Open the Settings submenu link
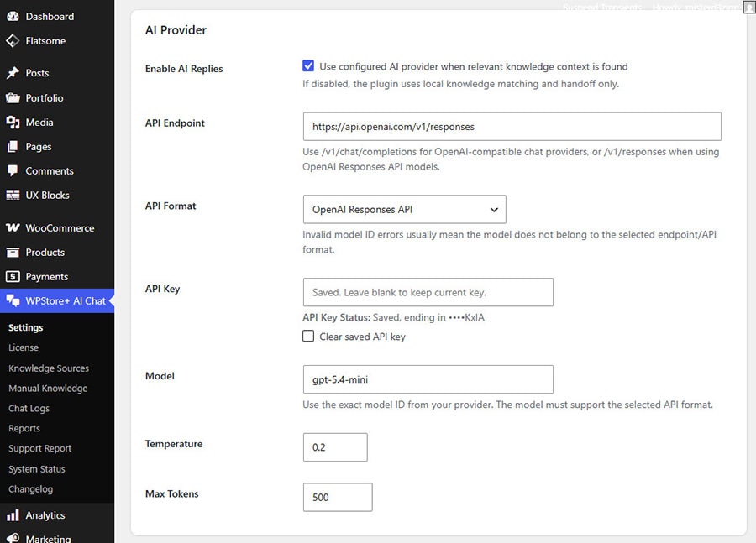The height and width of the screenshot is (543, 756). tap(25, 327)
